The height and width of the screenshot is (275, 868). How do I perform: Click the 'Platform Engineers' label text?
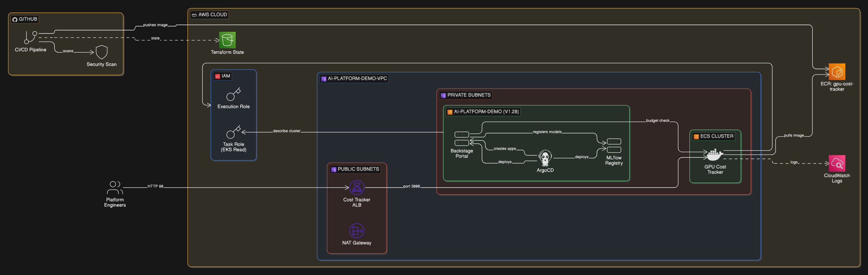click(x=115, y=202)
